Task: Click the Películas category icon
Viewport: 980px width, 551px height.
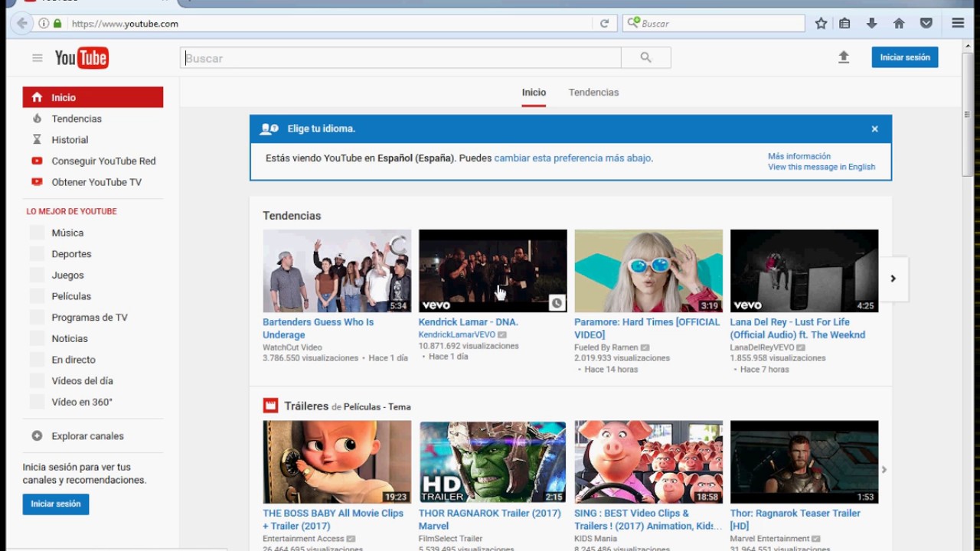Action: (x=37, y=296)
